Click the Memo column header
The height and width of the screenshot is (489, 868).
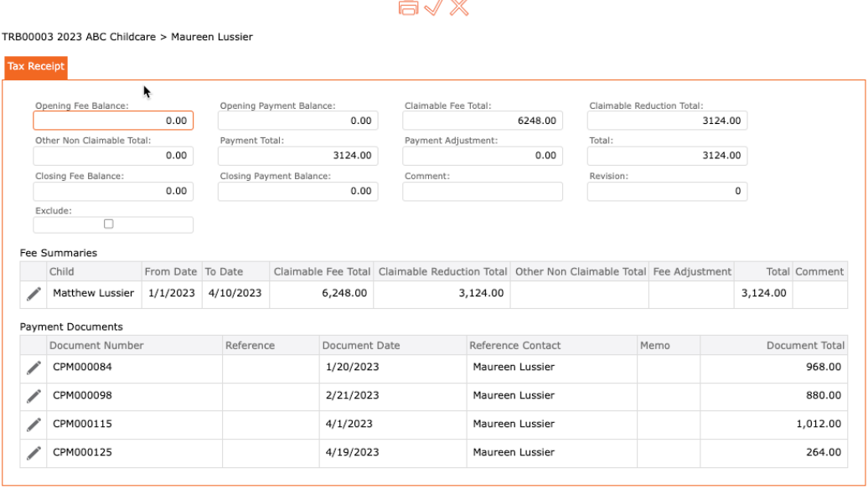point(669,345)
